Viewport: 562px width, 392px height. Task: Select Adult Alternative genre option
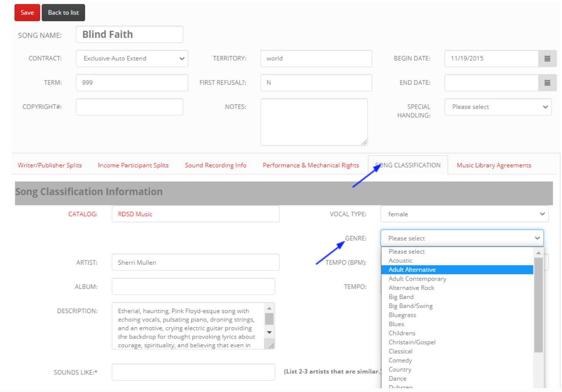[412, 270]
